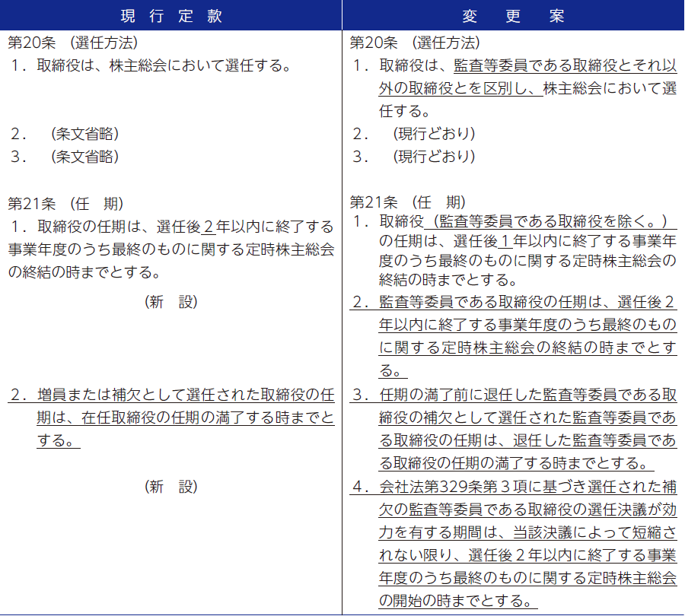Image resolution: width=685 pixels, height=616 pixels.
Task: Click the 現行定款 column header
Action: pos(171,14)
